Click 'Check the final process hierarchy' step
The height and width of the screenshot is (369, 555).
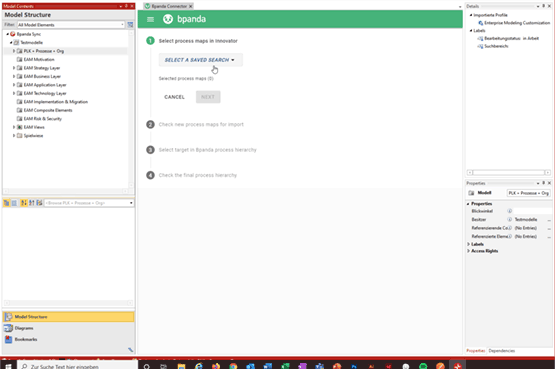(198, 175)
